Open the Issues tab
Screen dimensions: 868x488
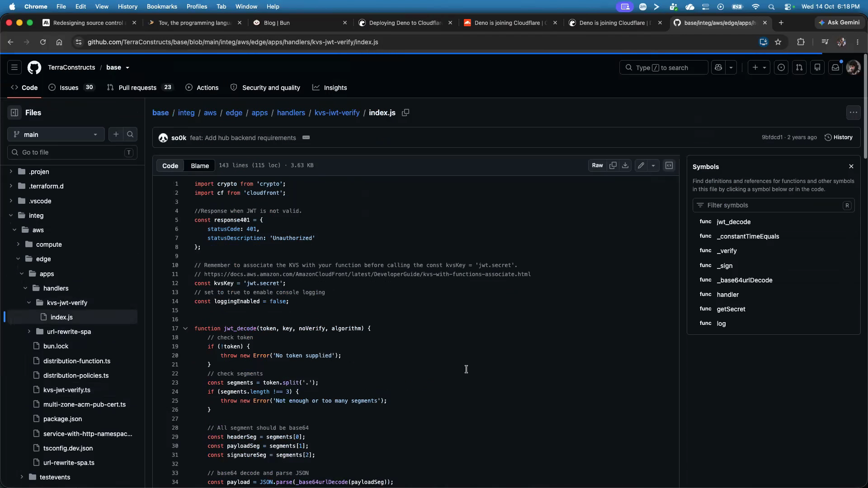pos(72,88)
